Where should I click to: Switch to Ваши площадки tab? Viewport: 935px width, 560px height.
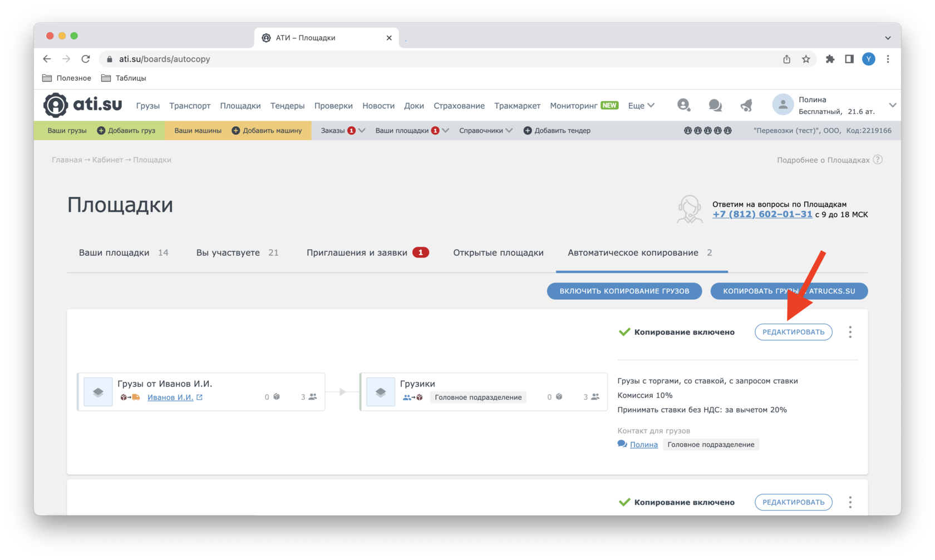click(124, 252)
